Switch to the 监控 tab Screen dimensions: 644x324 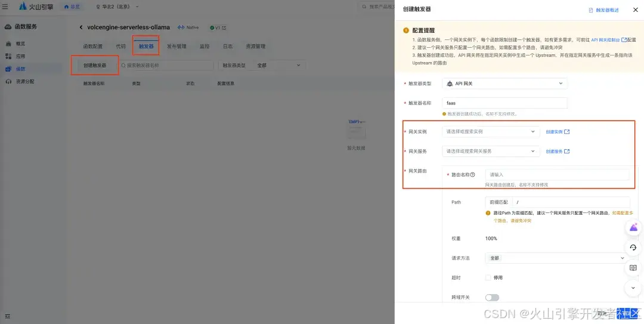205,47
